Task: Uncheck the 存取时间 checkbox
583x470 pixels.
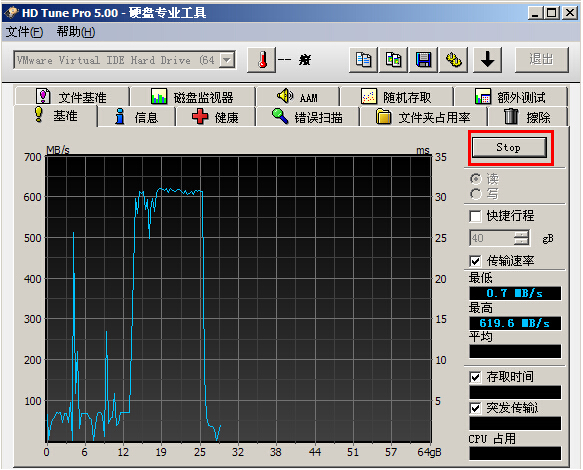Action: 475,377
